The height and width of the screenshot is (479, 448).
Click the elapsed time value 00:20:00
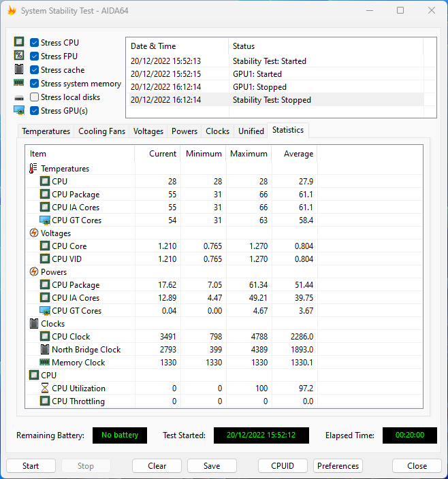pyautogui.click(x=409, y=435)
